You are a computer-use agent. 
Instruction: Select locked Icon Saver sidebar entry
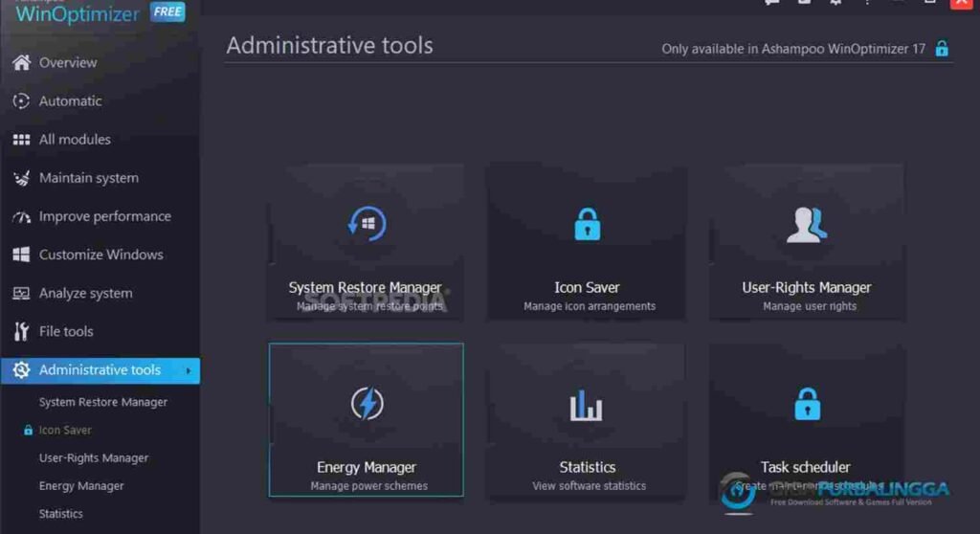coord(65,431)
